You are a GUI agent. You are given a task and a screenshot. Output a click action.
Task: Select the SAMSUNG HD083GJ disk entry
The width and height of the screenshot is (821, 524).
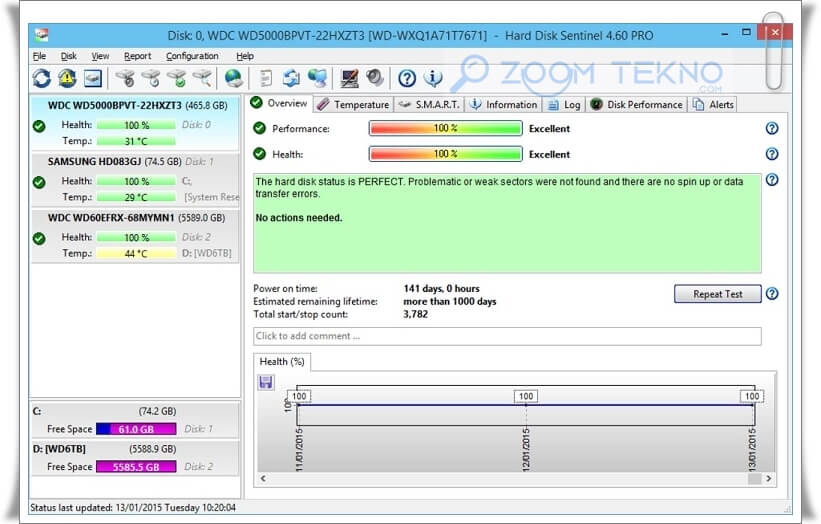pyautogui.click(x=136, y=179)
